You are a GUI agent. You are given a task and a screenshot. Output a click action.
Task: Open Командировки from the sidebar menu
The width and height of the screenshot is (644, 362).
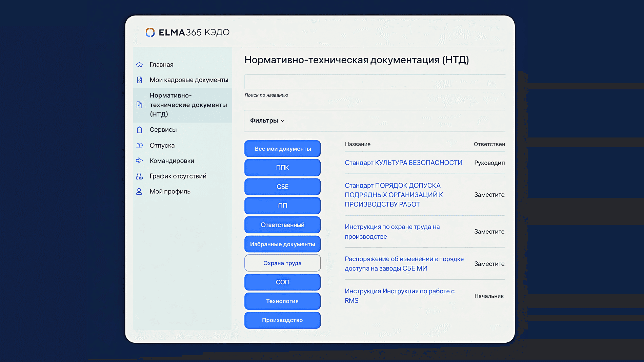[172, 161]
